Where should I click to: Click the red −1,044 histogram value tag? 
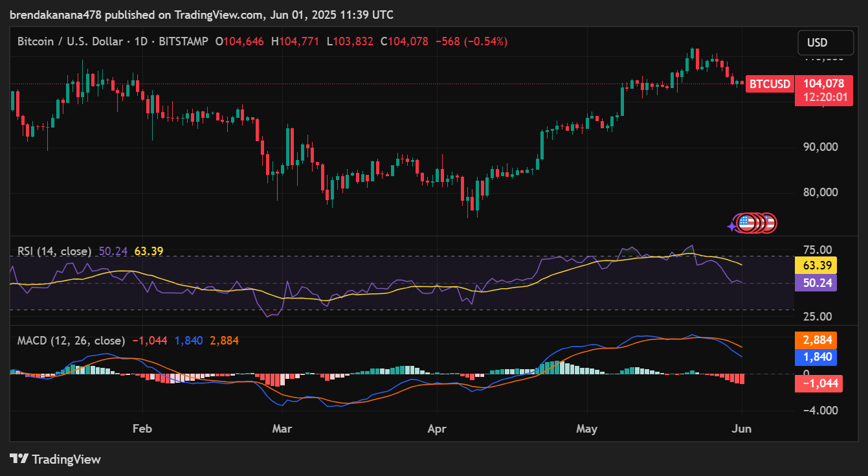tap(819, 383)
